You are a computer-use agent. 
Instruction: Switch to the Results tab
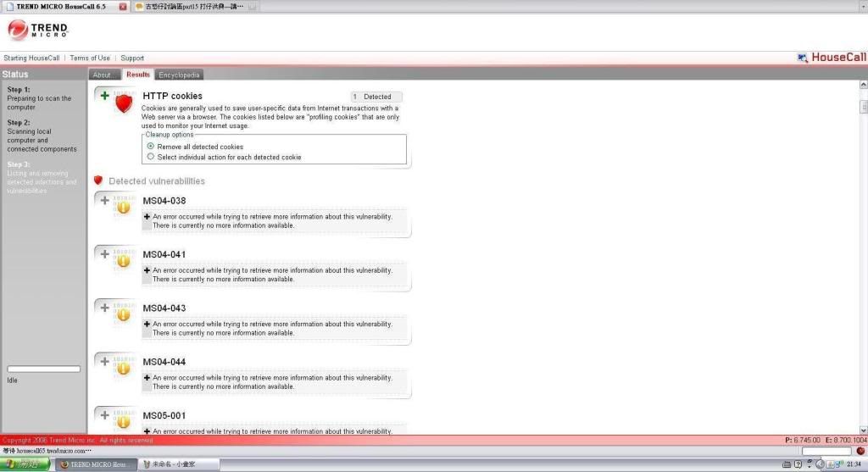click(x=138, y=75)
